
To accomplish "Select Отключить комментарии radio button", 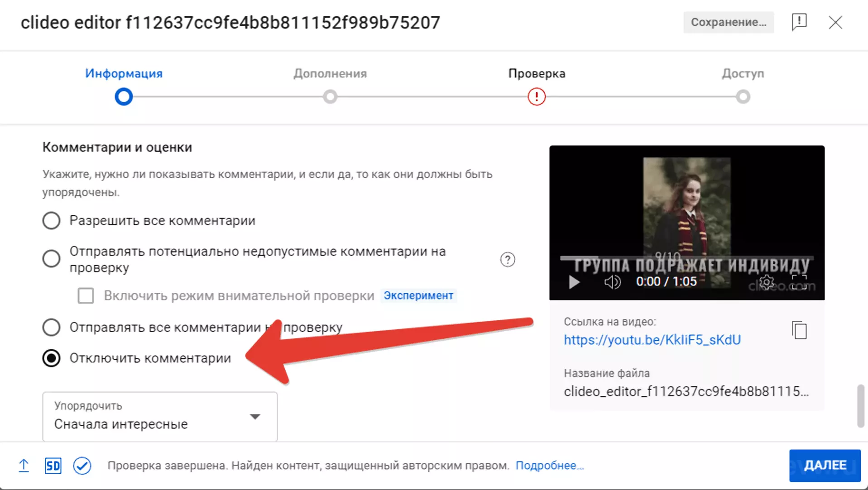I will point(51,358).
